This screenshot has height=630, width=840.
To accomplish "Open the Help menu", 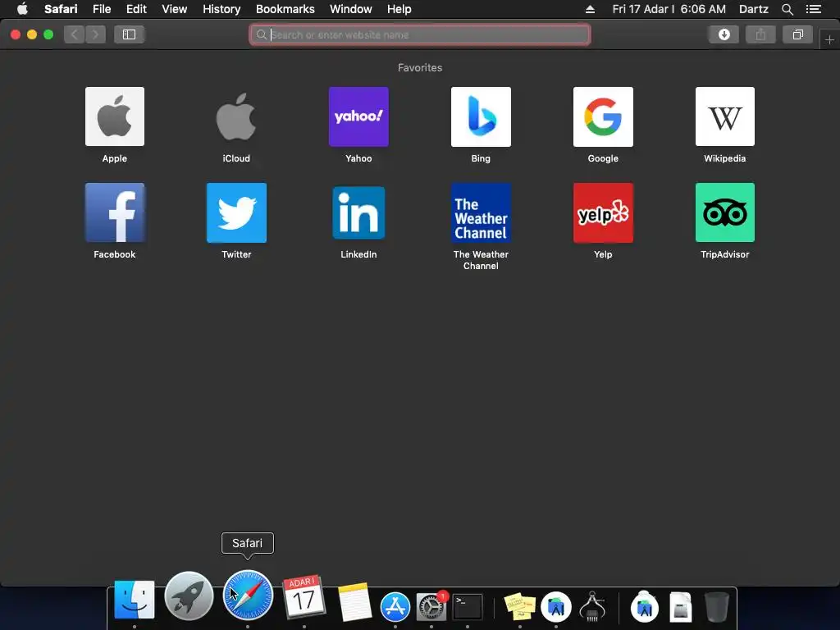I will (x=399, y=9).
